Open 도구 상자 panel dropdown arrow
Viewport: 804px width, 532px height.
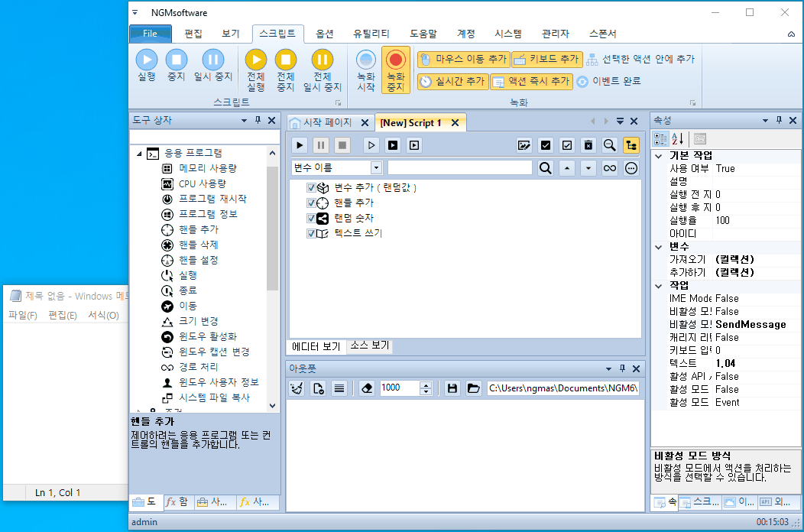[x=244, y=121]
